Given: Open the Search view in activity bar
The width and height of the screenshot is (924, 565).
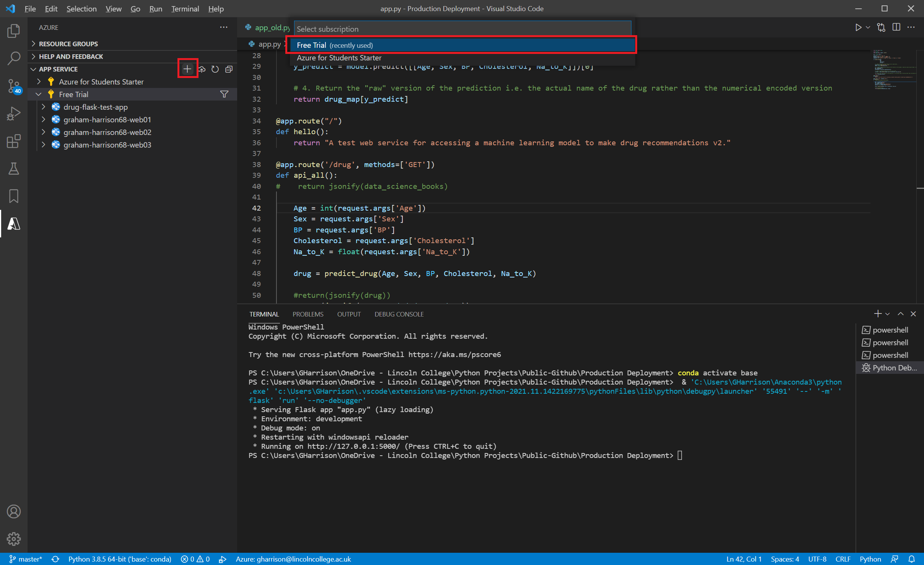Looking at the screenshot, I should click(14, 58).
